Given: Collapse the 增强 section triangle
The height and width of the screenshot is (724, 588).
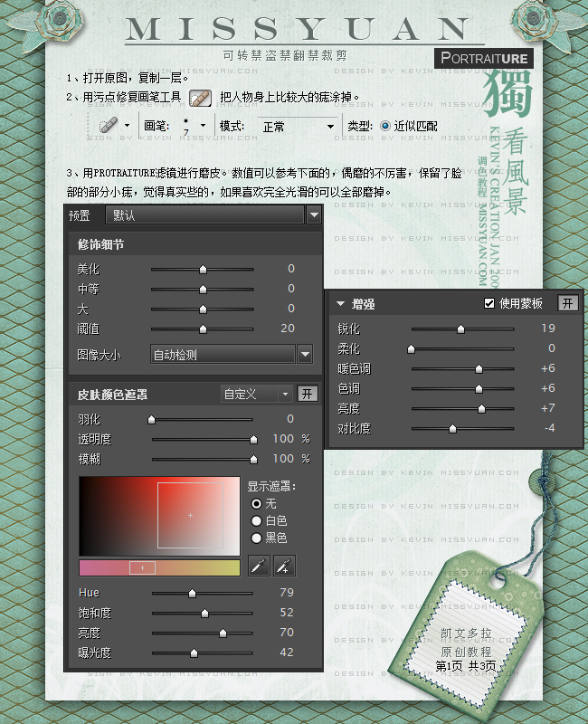Looking at the screenshot, I should [341, 304].
